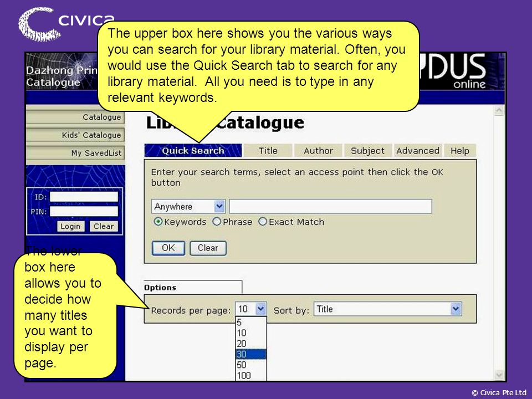This screenshot has height=399, width=532.
Task: Open the Catalogue sidebar link
Action: pyautogui.click(x=75, y=117)
